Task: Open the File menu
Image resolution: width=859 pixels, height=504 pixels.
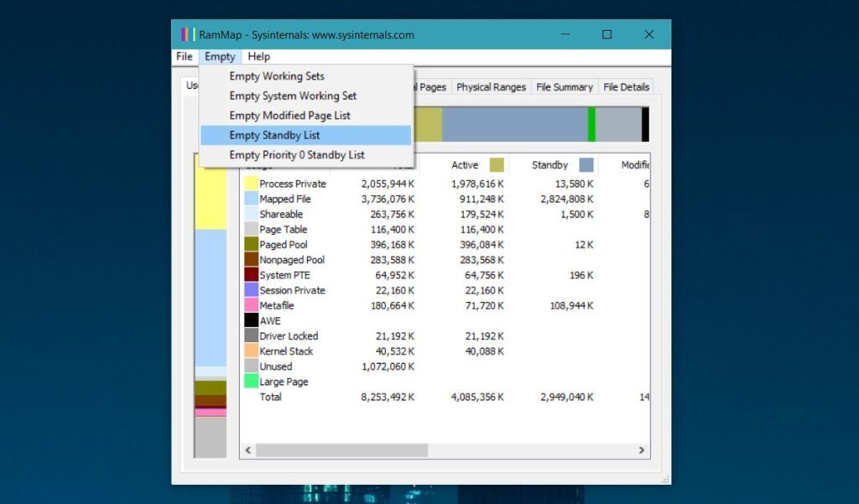Action: click(184, 56)
